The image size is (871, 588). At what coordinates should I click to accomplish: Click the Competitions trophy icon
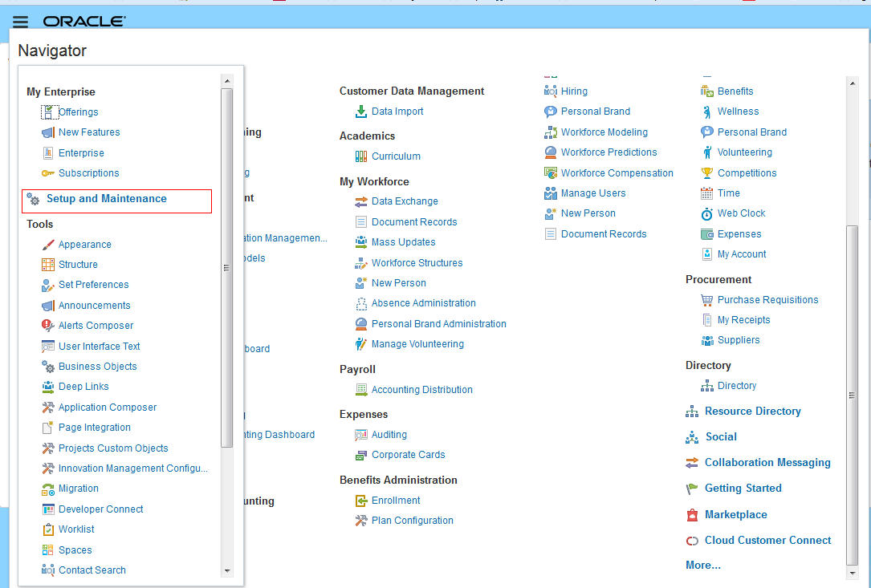point(706,172)
